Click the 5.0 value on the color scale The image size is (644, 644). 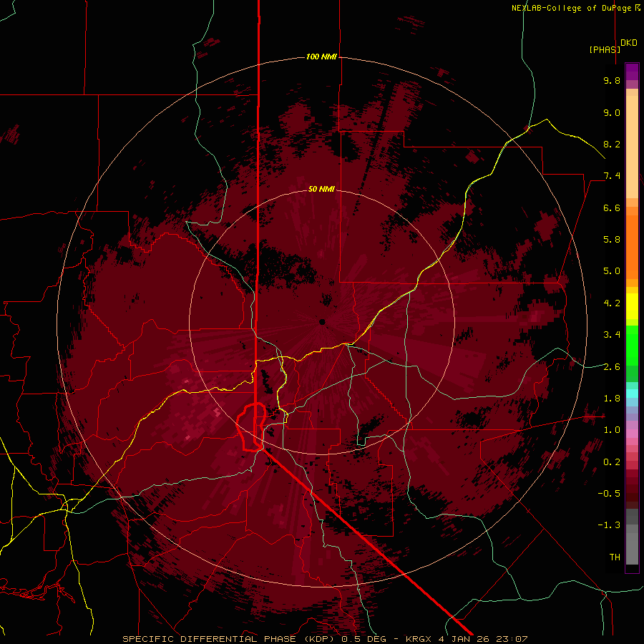coord(612,271)
